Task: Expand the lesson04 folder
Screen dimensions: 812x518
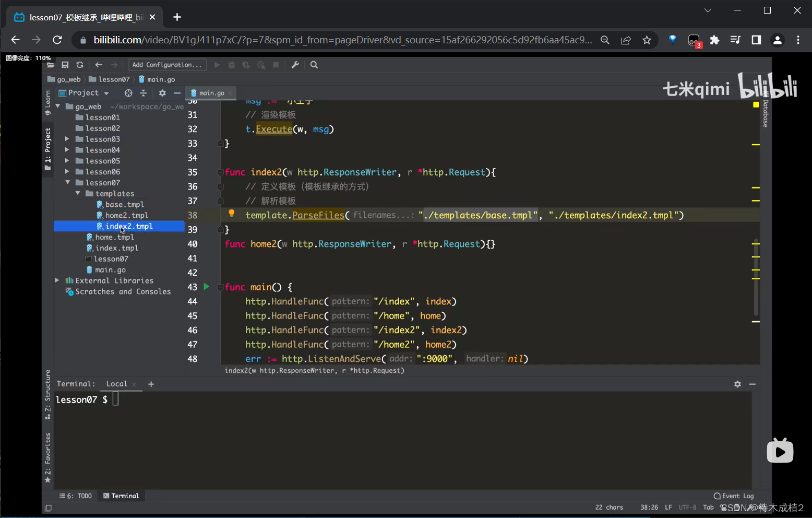Action: pyautogui.click(x=67, y=150)
